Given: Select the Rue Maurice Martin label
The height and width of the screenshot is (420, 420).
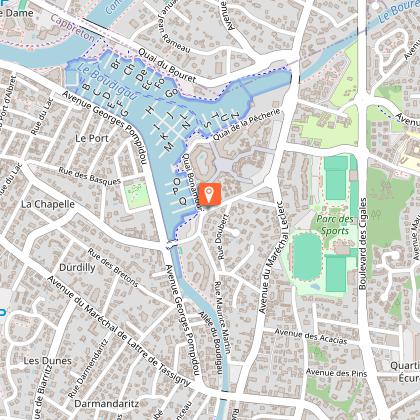Looking at the screenshot, I should 222,317.
